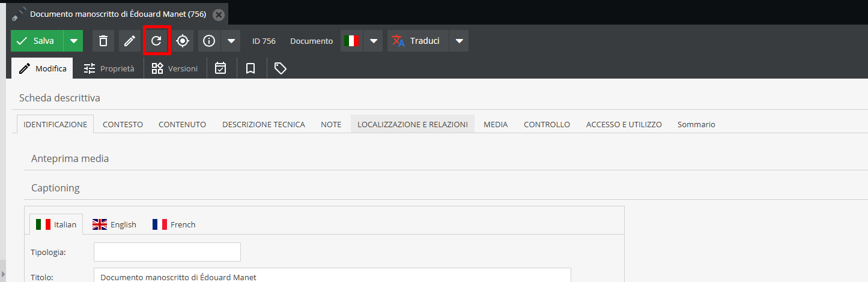Click the pencil rename icon
Screen dimensions: 868x282
[130, 41]
